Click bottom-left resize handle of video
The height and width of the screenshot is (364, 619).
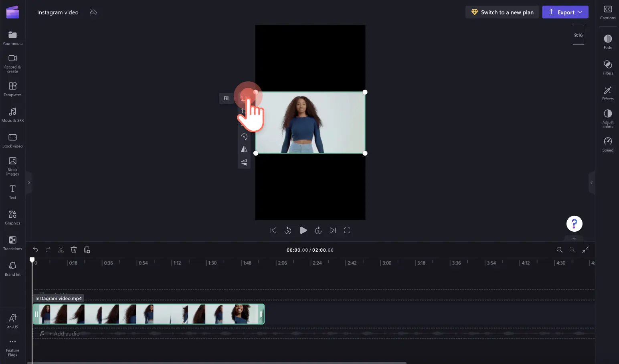[256, 153]
